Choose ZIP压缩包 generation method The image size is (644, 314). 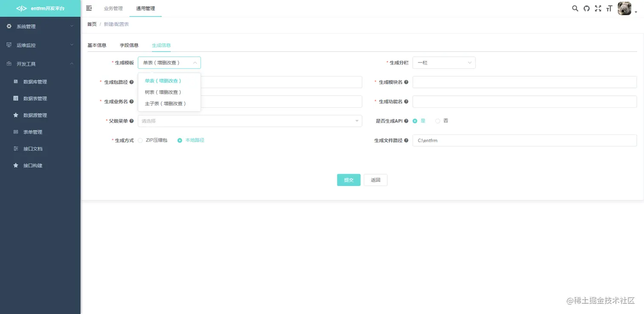coord(152,140)
